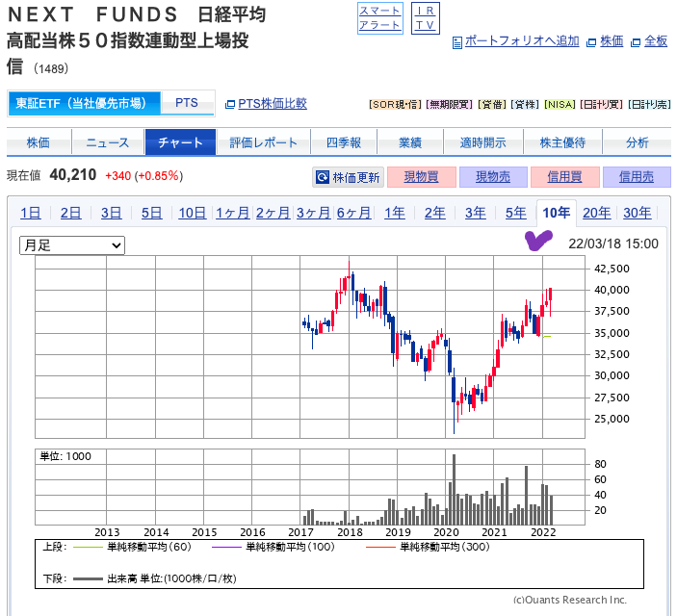
Task: Open the 適時開示 tab
Action: coord(483,142)
